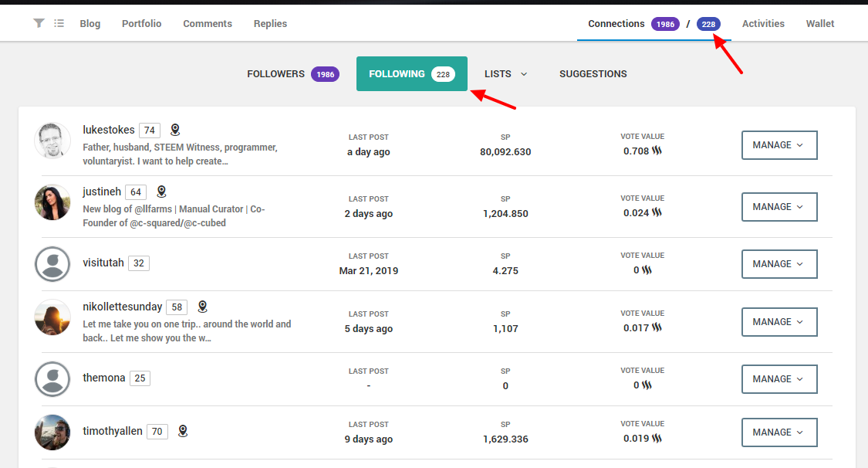Open the Activities page

(x=763, y=24)
